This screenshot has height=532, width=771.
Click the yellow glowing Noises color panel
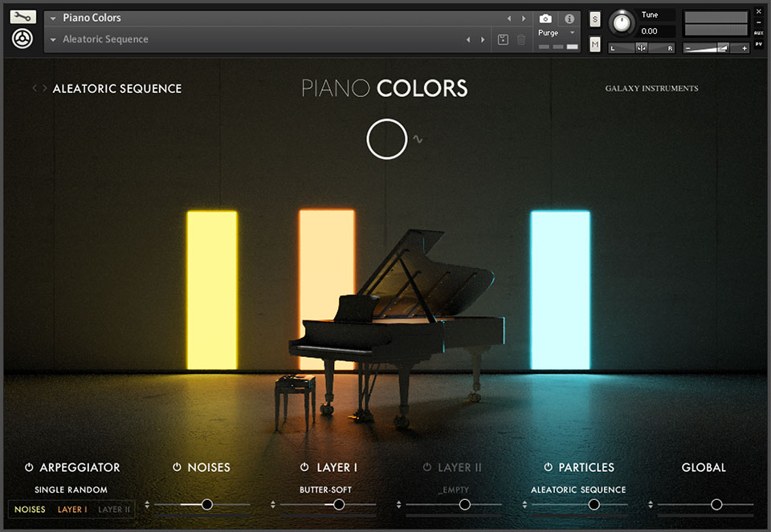(x=212, y=290)
